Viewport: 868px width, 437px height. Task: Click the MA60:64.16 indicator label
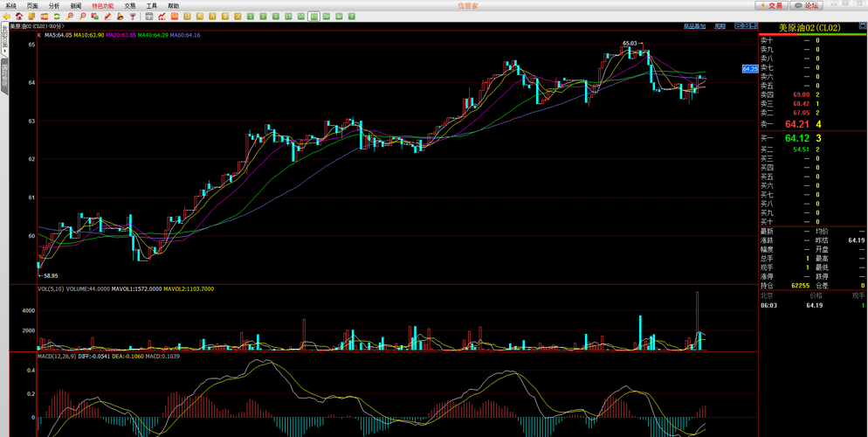coord(185,35)
